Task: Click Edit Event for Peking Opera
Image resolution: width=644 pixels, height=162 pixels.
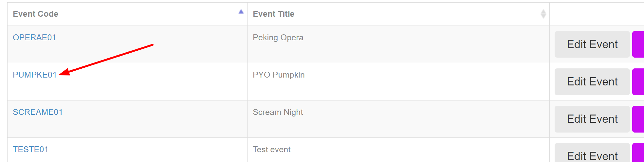Action: tap(592, 45)
